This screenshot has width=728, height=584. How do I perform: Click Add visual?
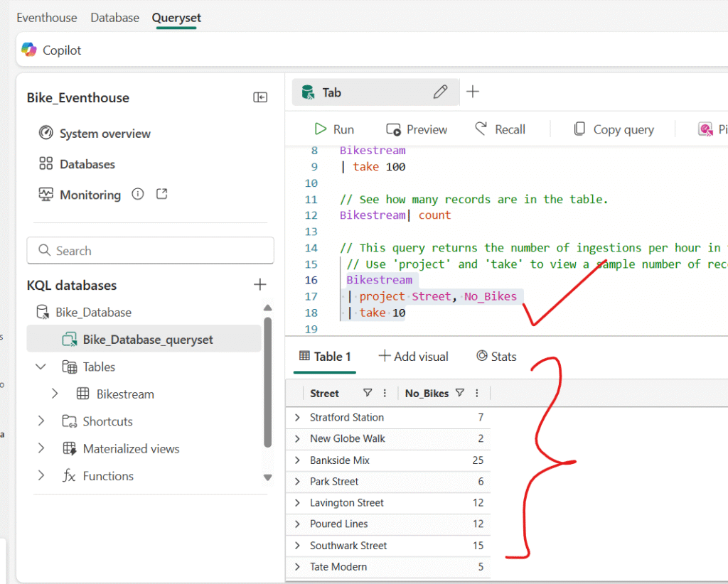(414, 356)
